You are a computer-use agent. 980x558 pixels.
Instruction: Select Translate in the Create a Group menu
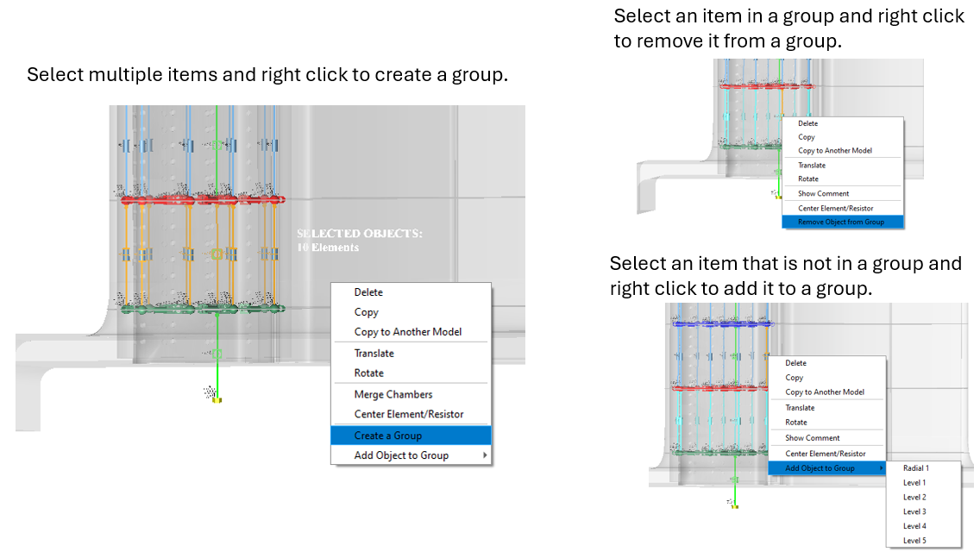pos(374,353)
